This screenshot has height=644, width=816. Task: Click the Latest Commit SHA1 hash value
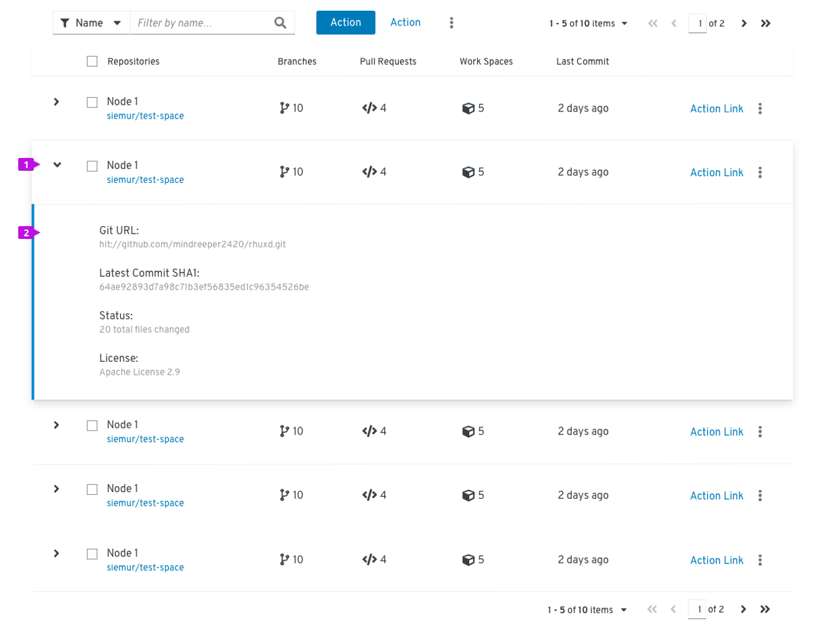click(x=204, y=288)
